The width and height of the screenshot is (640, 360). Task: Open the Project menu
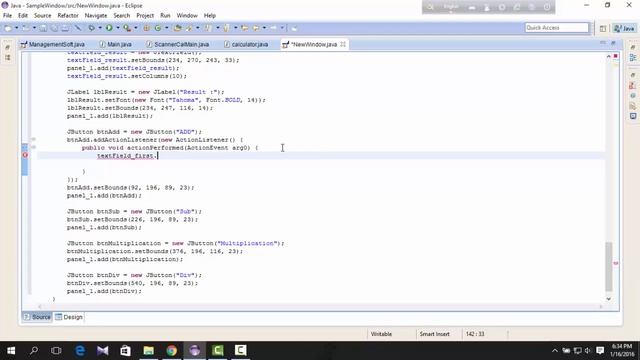coord(145,16)
